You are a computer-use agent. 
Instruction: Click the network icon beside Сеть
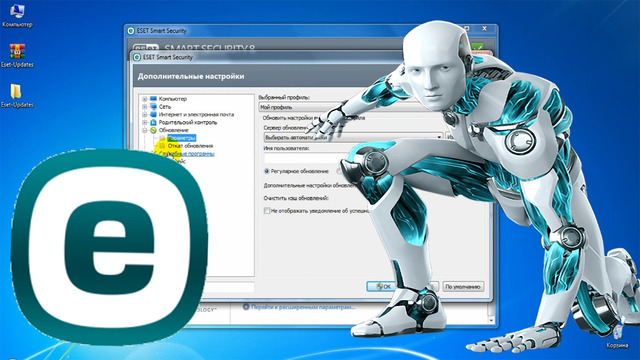[153, 107]
